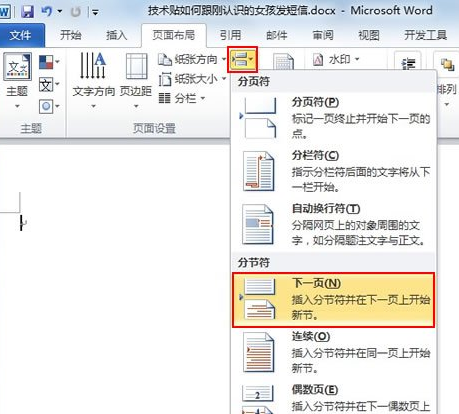This screenshot has height=414, width=459.
Task: Switch to the References (引用) tab
Action: point(230,35)
